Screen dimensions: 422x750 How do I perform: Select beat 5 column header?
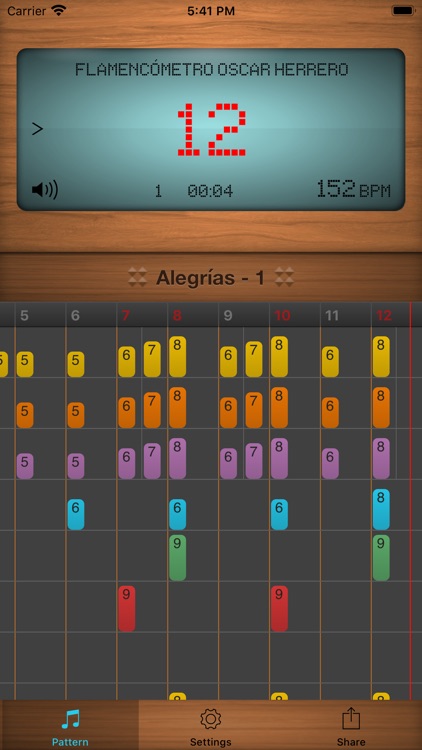24,315
